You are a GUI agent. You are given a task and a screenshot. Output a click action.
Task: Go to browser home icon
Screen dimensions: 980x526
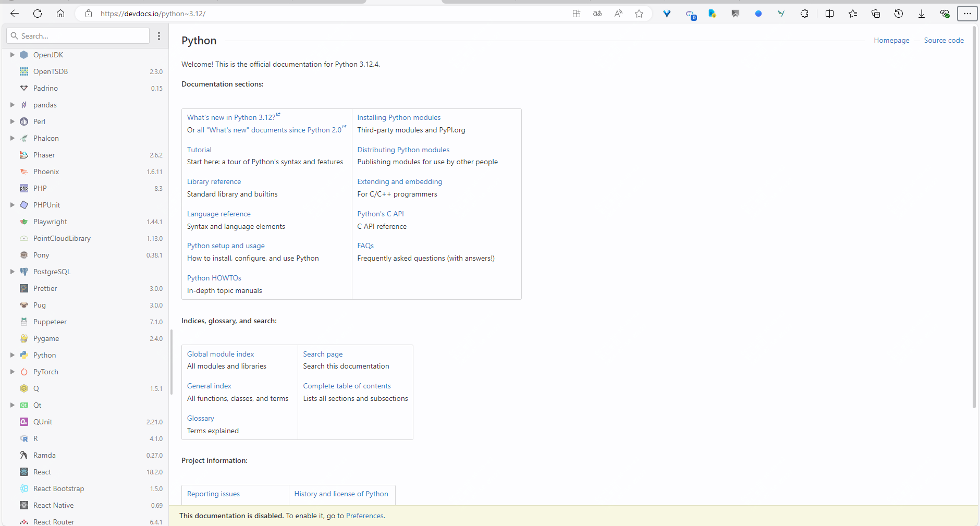click(x=60, y=14)
